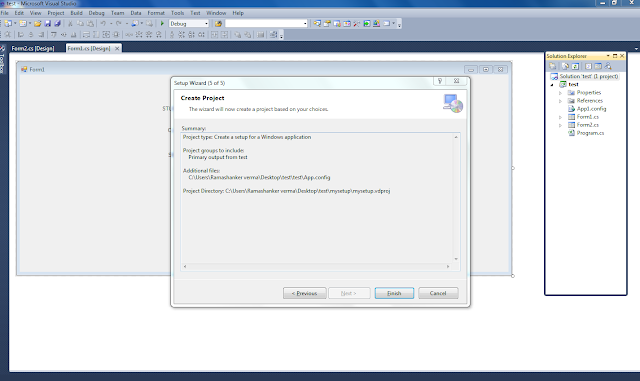Open the File menu
640x381 pixels.
point(5,13)
